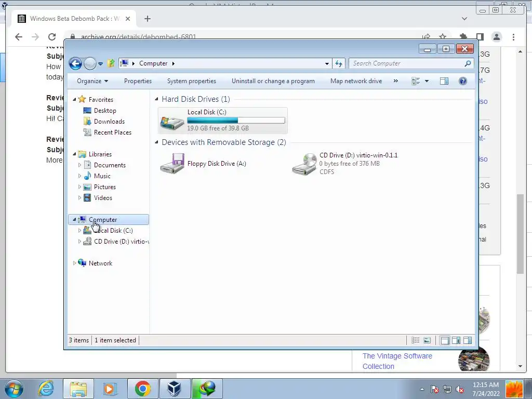Open Chrome three-dot menu

point(513,37)
